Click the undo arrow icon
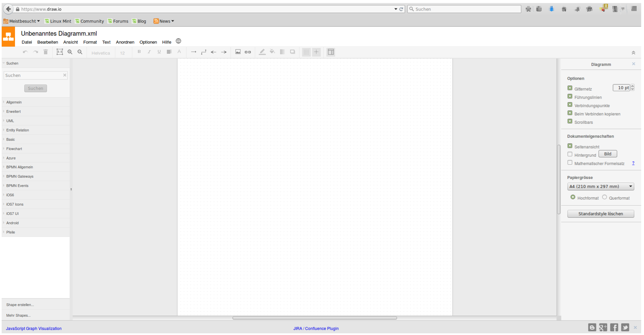The image size is (644, 335). 25,52
